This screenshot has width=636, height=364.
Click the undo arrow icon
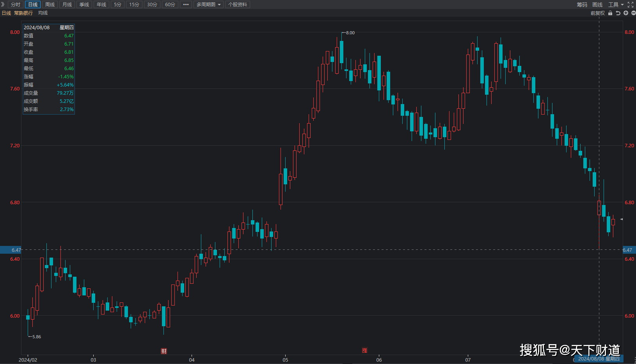pos(618,13)
